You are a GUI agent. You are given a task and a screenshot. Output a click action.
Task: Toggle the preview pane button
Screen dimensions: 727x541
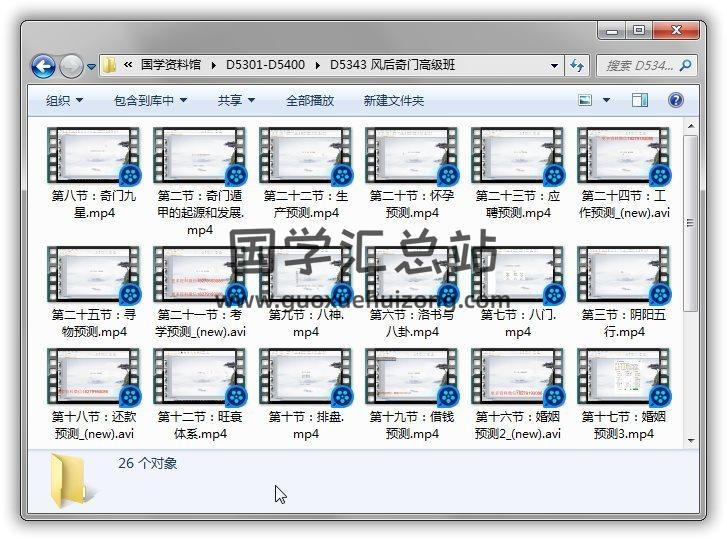tap(640, 100)
